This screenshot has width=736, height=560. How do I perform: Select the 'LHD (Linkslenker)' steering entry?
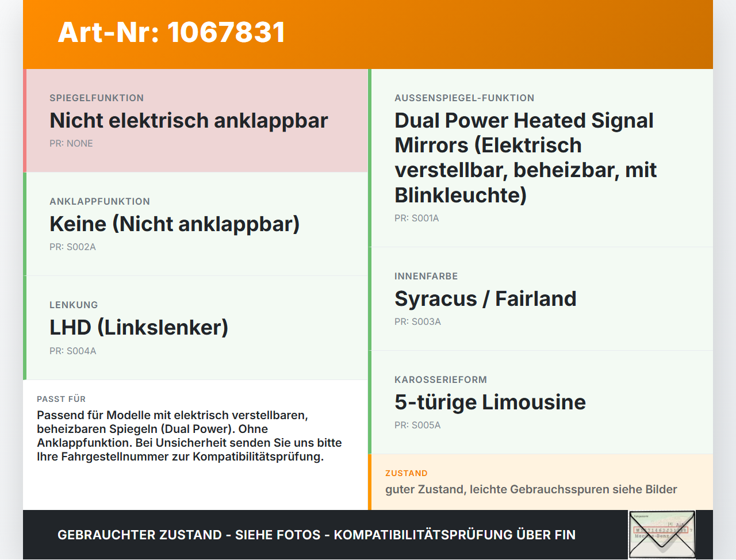139,328
